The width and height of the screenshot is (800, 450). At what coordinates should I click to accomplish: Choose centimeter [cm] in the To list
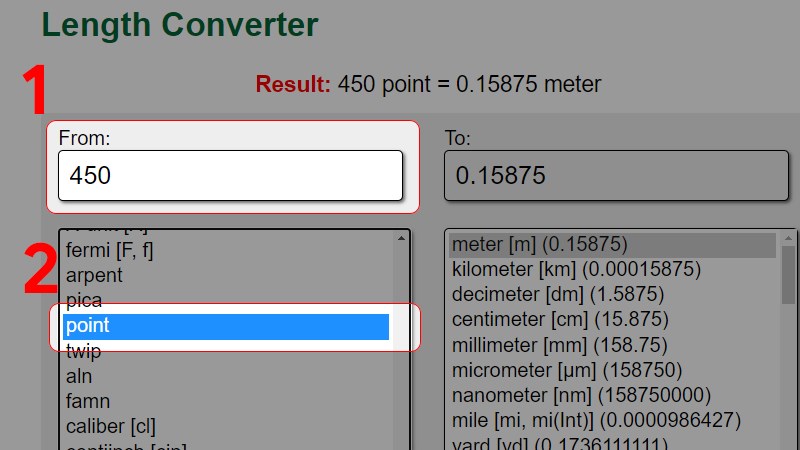click(612, 319)
